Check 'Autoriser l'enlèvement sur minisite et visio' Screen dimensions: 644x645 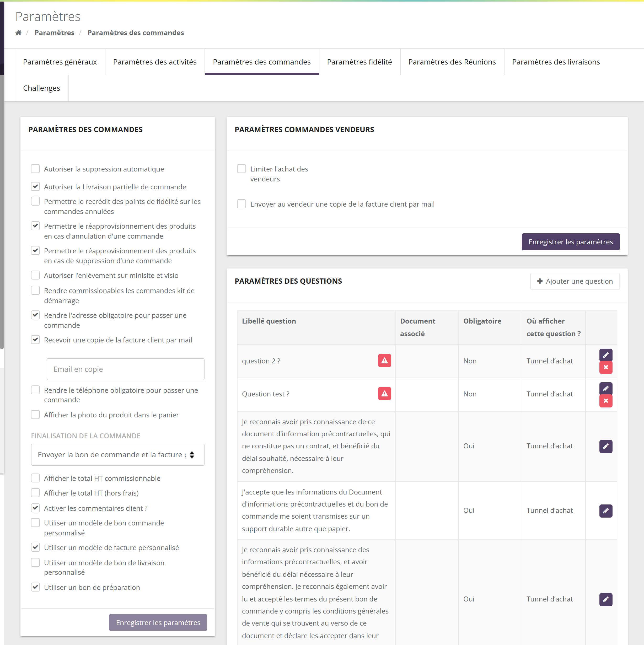click(x=35, y=275)
